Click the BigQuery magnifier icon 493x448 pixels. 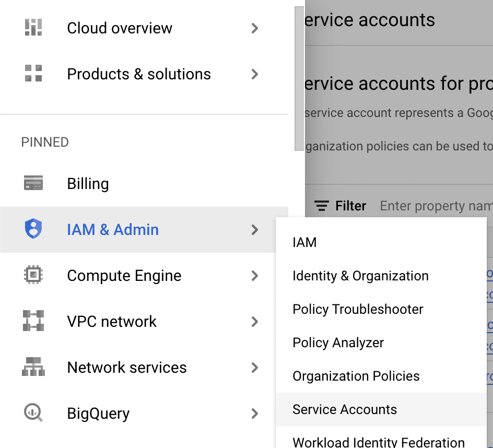(33, 413)
